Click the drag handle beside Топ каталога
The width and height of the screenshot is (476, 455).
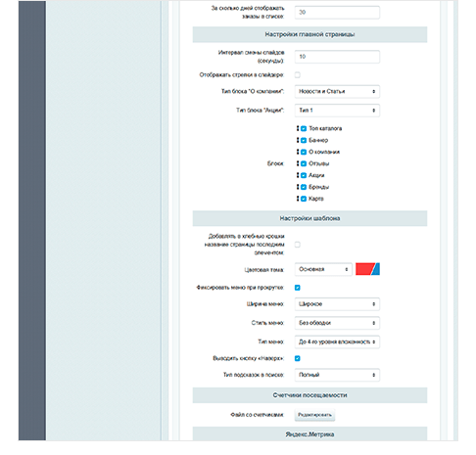298,128
